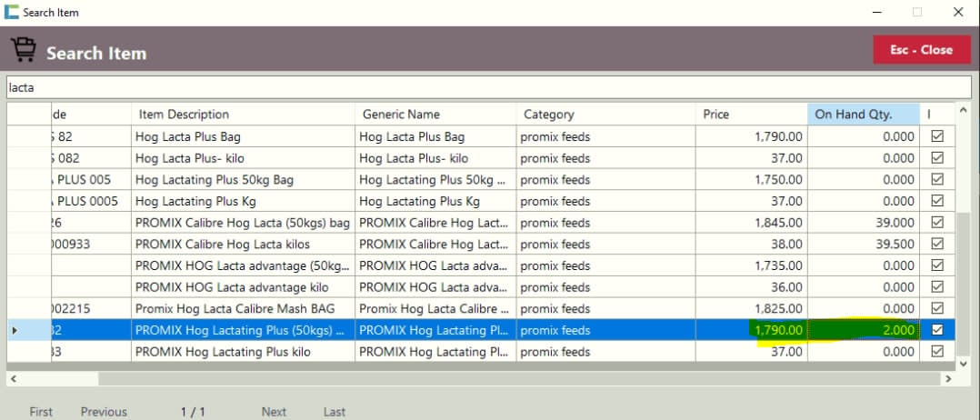This screenshot has width=980, height=420.
Task: Select 'PROMIX HOG Lacta advantage kilo' description cell
Action: 243,287
